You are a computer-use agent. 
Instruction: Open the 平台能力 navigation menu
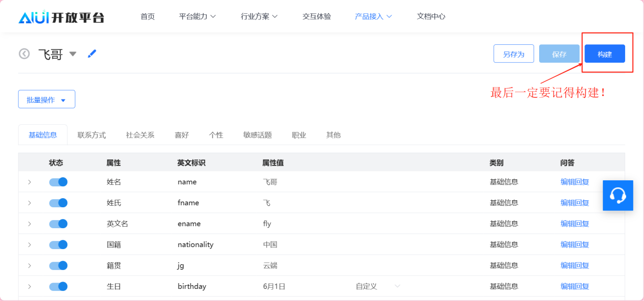pos(198,16)
